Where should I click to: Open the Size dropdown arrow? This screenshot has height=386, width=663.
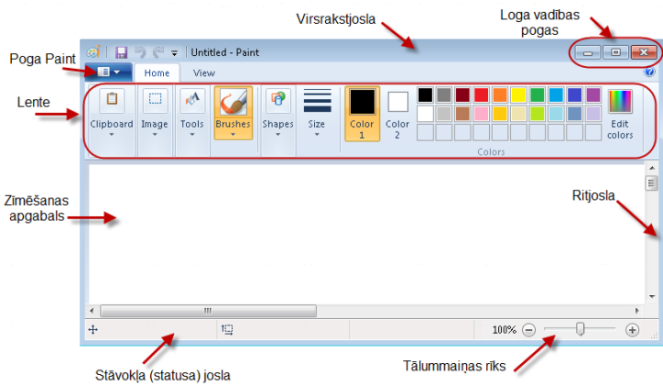(317, 134)
